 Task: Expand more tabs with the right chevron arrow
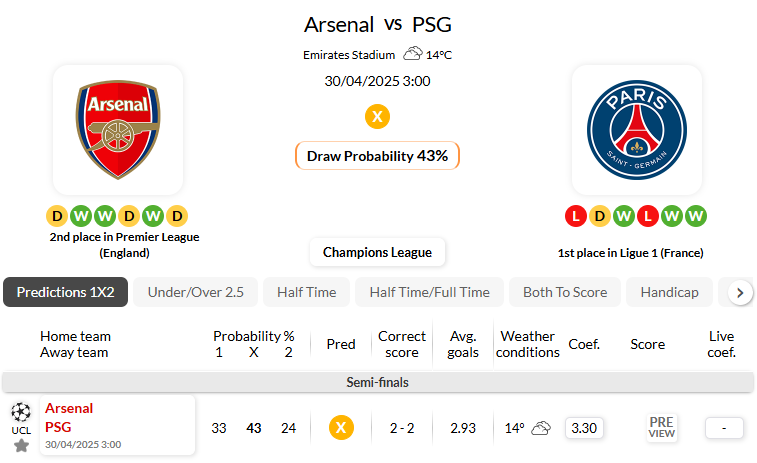click(x=740, y=293)
